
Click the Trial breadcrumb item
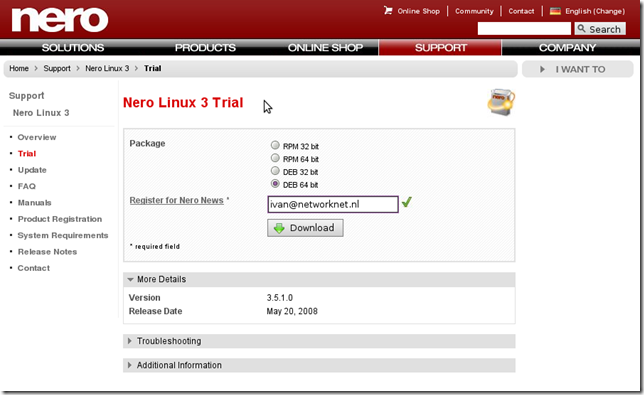pos(152,69)
